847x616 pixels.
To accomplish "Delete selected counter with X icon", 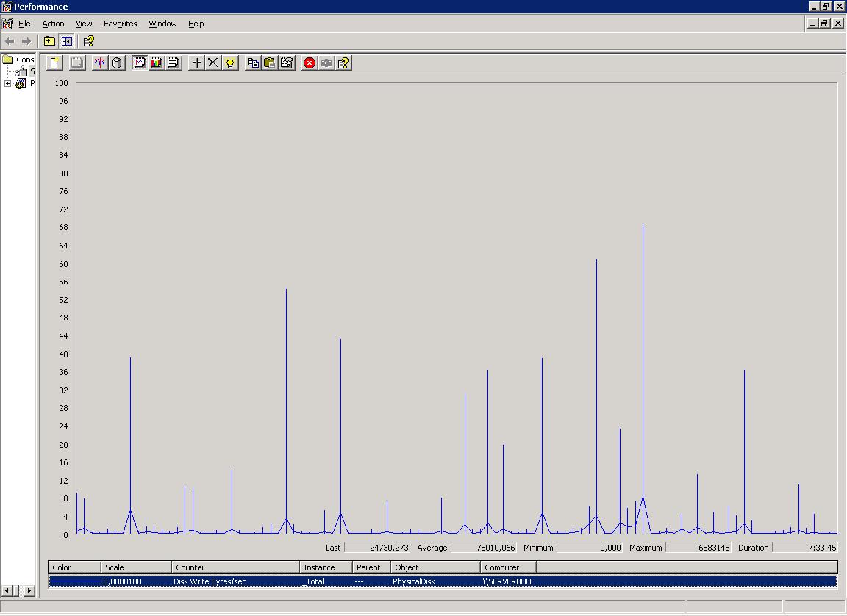I will click(213, 63).
